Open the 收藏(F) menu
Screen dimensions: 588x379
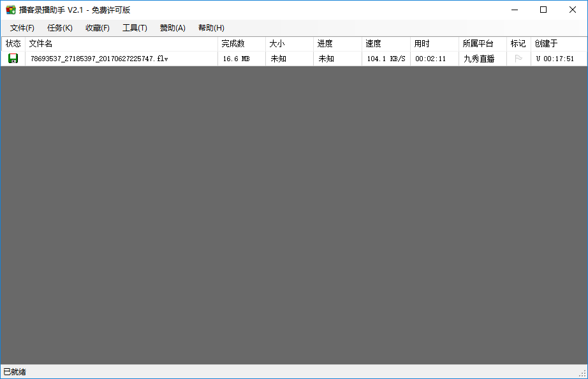[96, 27]
